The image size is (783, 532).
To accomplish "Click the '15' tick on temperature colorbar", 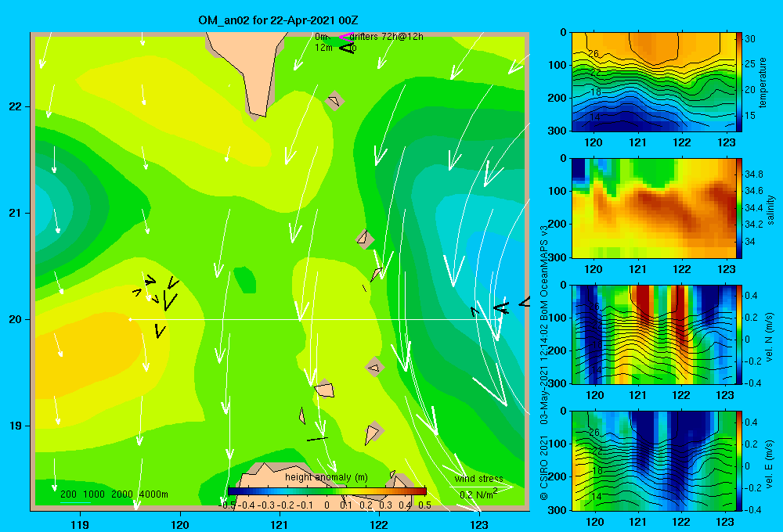I will click(x=750, y=115).
